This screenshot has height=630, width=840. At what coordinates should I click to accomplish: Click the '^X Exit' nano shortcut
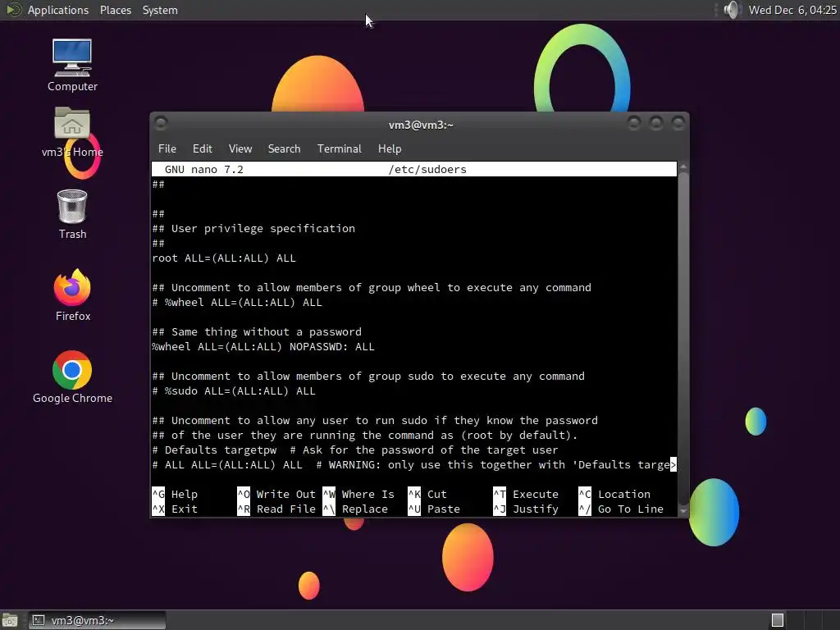(176, 509)
